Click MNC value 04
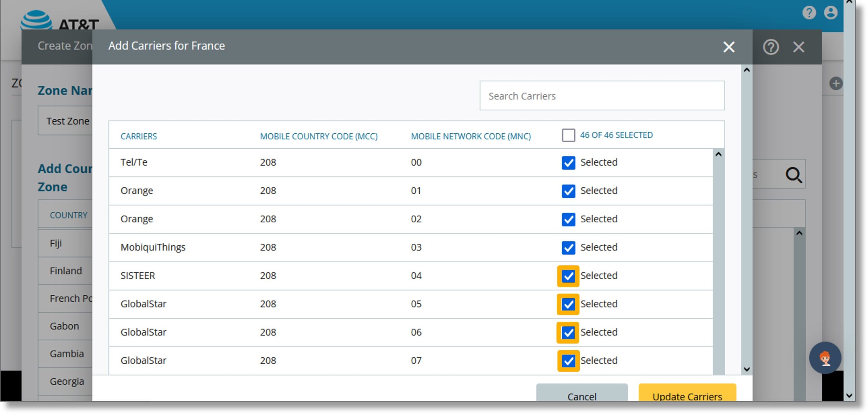The width and height of the screenshot is (868, 414). pyautogui.click(x=416, y=276)
